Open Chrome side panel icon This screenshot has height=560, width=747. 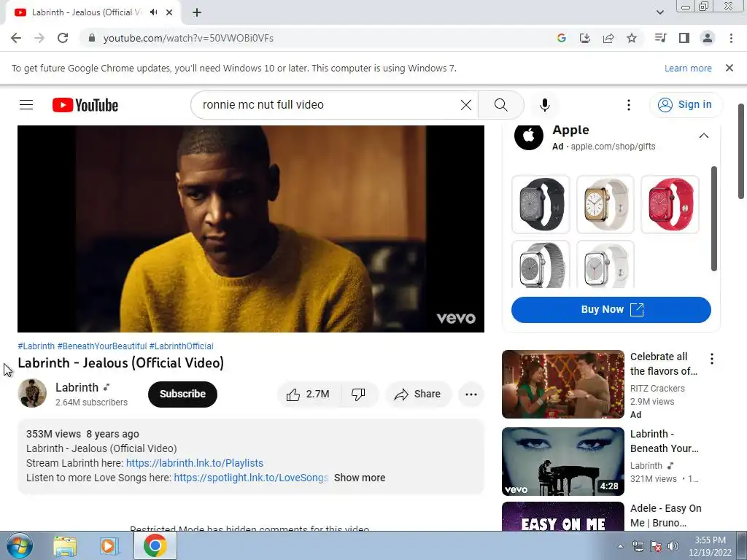click(x=684, y=38)
